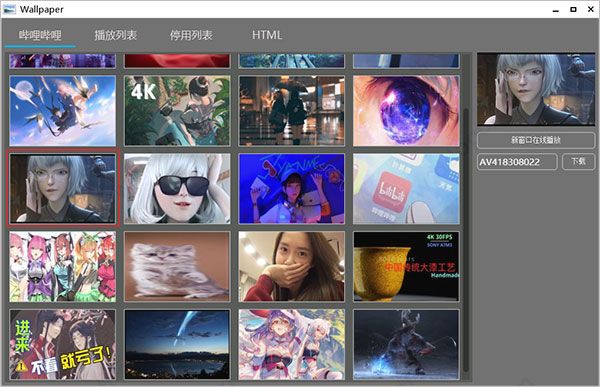Click the Wallpaper app icon in title bar
Viewport: 600px width, 387px height.
[9, 9]
